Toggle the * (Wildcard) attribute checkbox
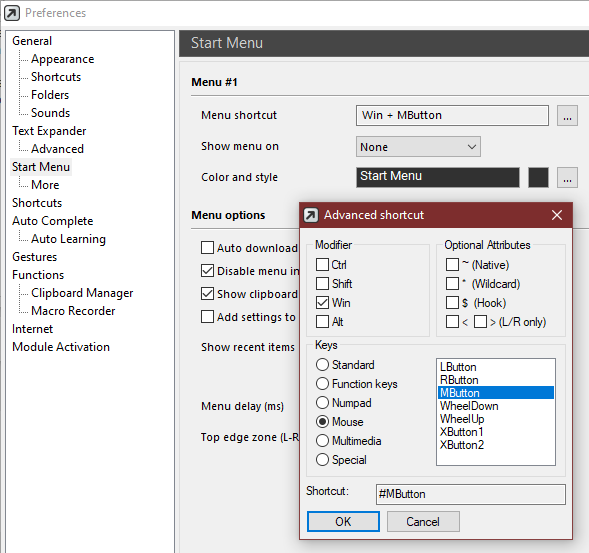Image resolution: width=589 pixels, height=553 pixels. coord(452,283)
